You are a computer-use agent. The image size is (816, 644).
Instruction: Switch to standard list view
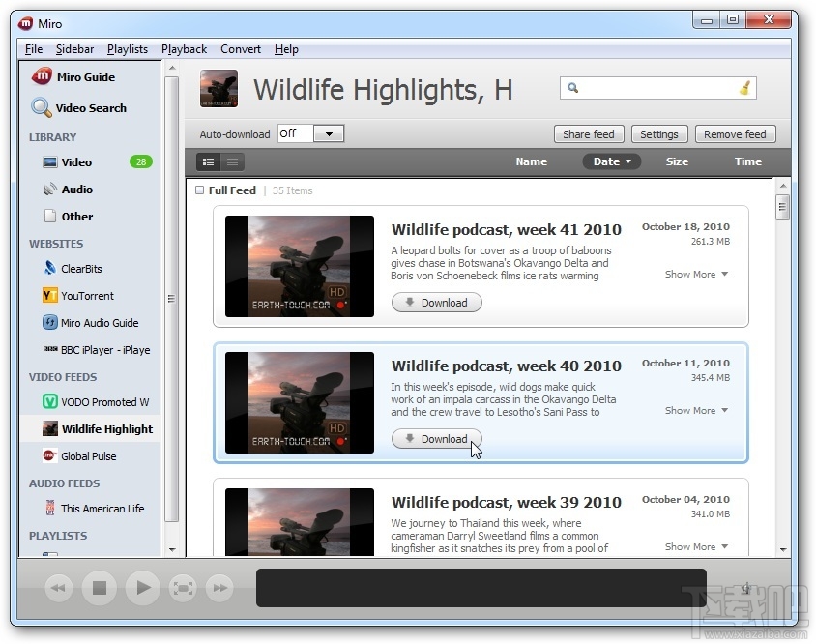pos(208,161)
